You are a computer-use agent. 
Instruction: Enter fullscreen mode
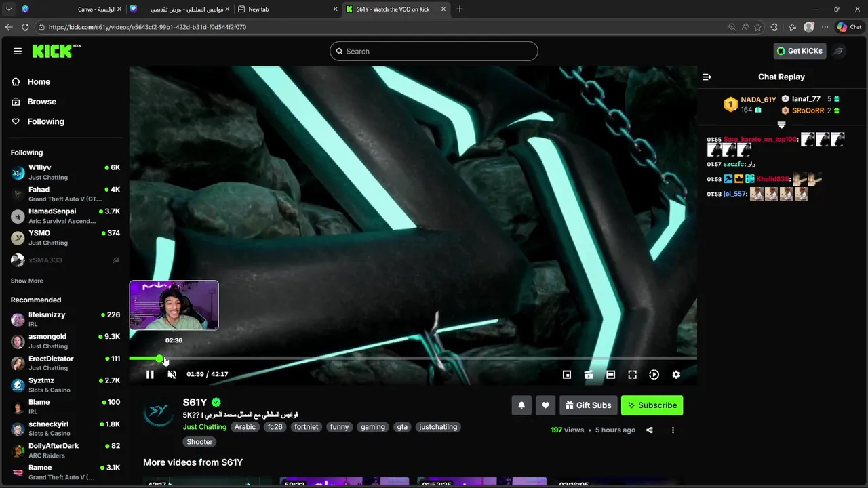click(x=632, y=374)
